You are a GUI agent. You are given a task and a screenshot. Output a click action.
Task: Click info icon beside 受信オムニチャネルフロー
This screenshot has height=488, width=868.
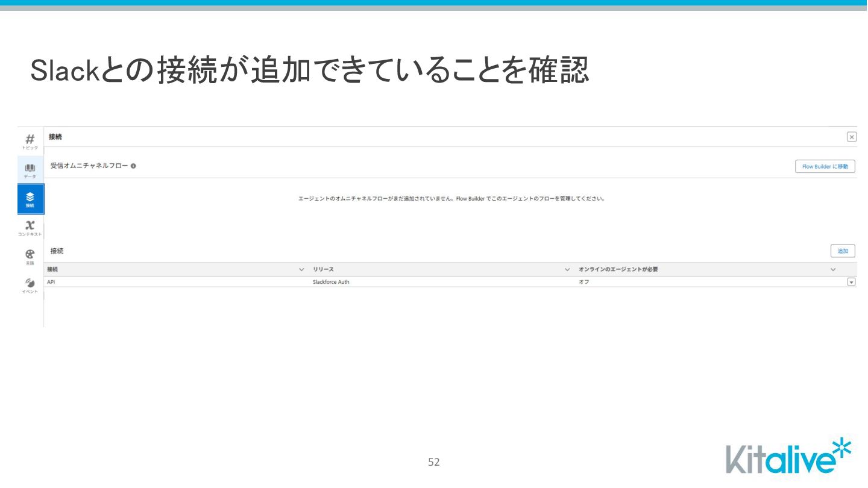pos(133,166)
